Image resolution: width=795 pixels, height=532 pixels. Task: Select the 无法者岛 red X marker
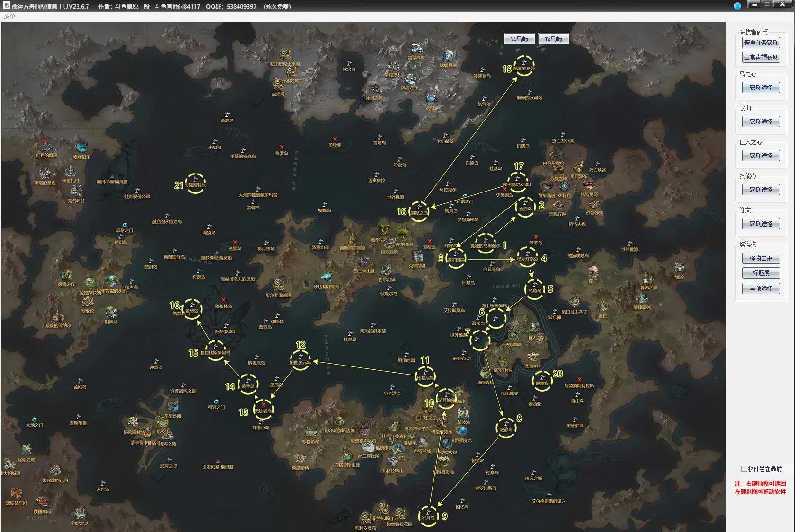(x=264, y=405)
